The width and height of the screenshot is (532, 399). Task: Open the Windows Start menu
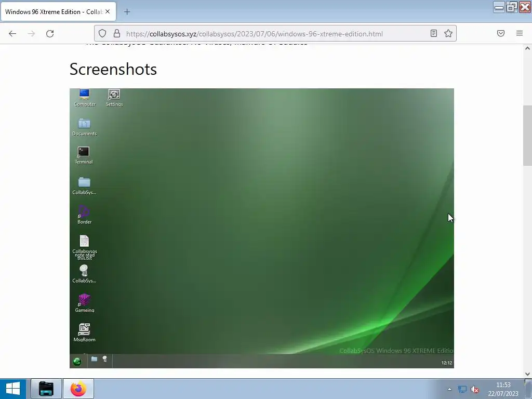[13, 389]
